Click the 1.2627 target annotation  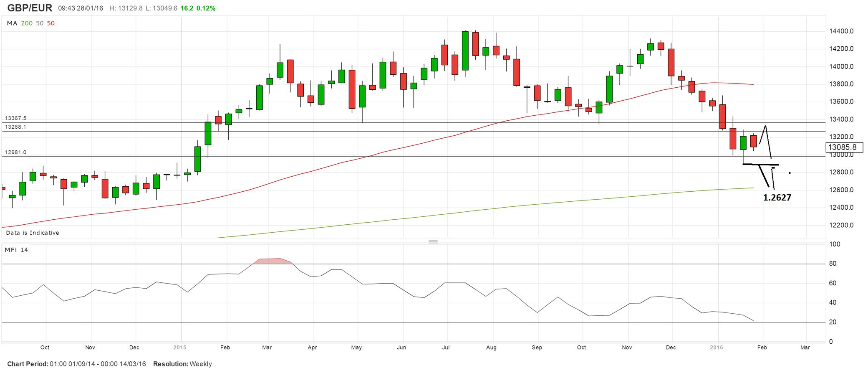coord(777,198)
